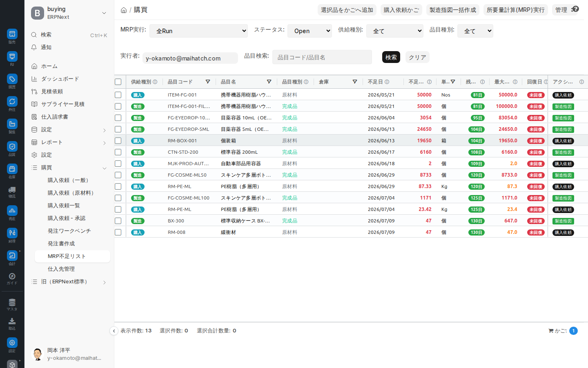Open the MRP実行 dropdown showing 全Run

pyautogui.click(x=198, y=31)
